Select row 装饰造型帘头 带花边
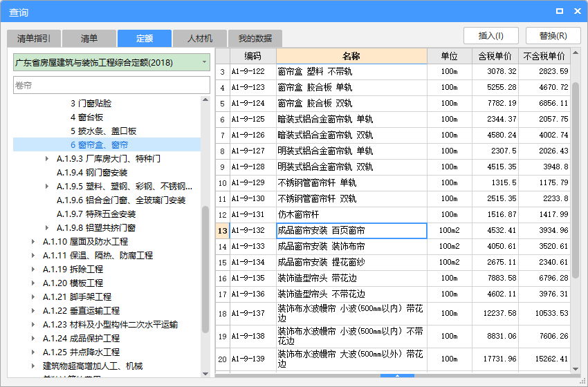The height and width of the screenshot is (387, 588). pos(393,279)
